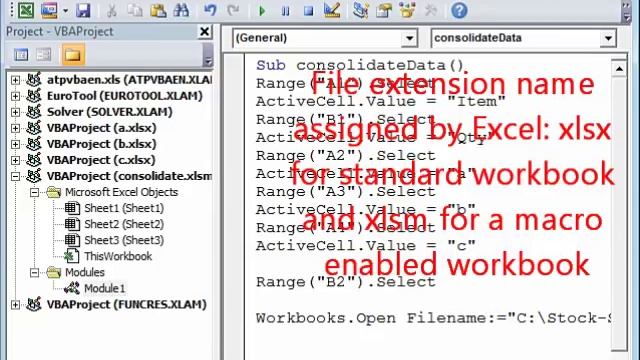640x360 pixels.
Task: Click the Paste clipboard icon
Action: [158, 10]
